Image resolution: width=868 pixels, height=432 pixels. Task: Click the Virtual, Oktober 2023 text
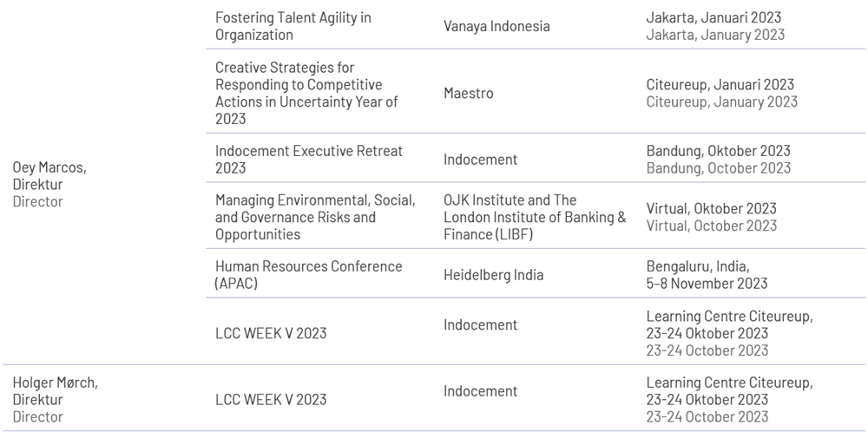tap(712, 208)
